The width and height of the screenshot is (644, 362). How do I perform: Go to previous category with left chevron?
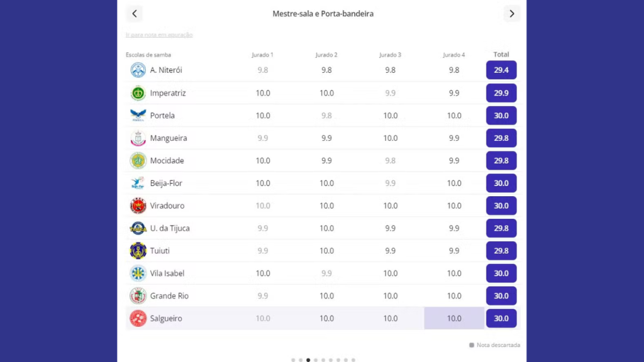tap(134, 14)
